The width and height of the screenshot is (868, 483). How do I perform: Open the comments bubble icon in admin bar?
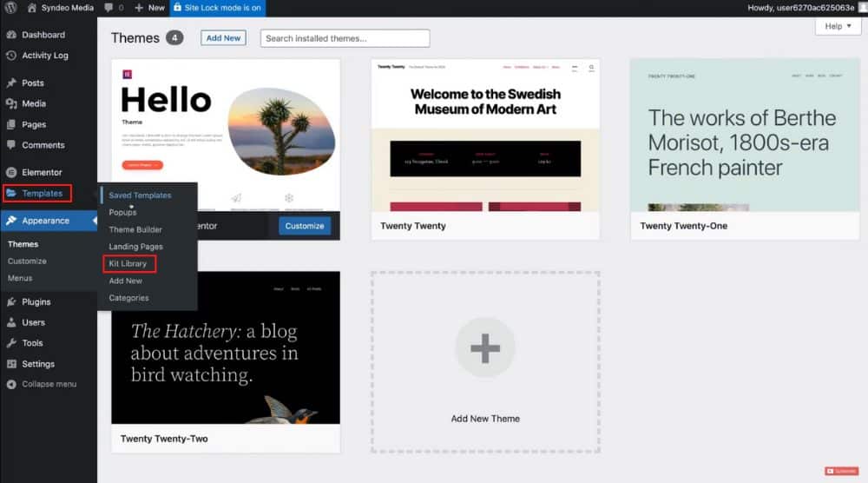[x=108, y=8]
